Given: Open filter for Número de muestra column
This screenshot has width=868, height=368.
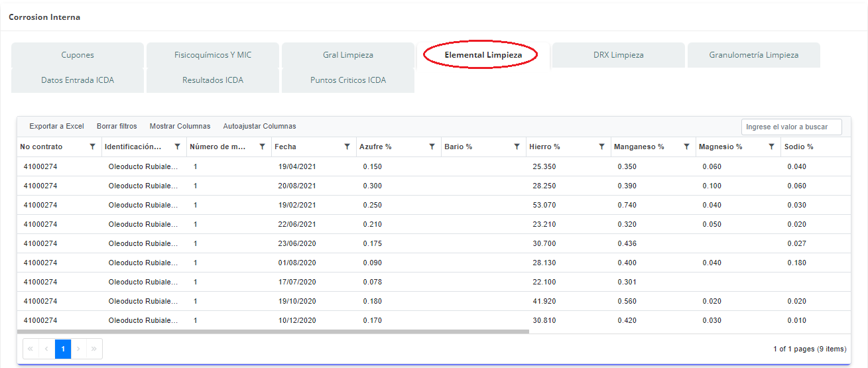Looking at the screenshot, I should (262, 147).
